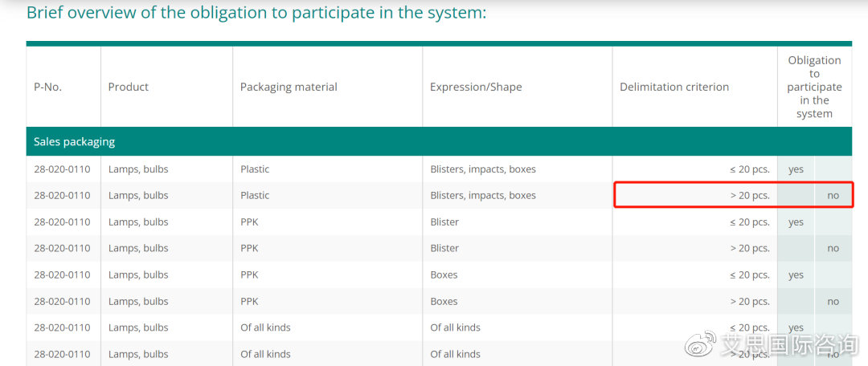Viewport: 868px width, 366px height.
Task: Click the 'Packaging material' column header
Action: click(x=289, y=87)
